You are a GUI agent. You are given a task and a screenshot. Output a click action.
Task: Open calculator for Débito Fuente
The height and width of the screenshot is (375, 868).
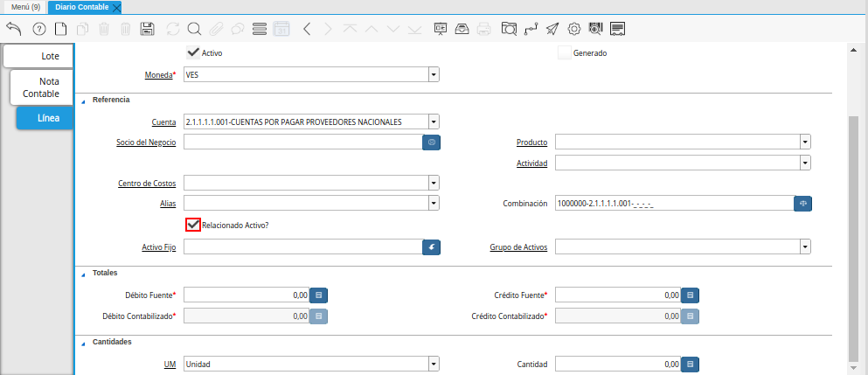[x=319, y=295]
